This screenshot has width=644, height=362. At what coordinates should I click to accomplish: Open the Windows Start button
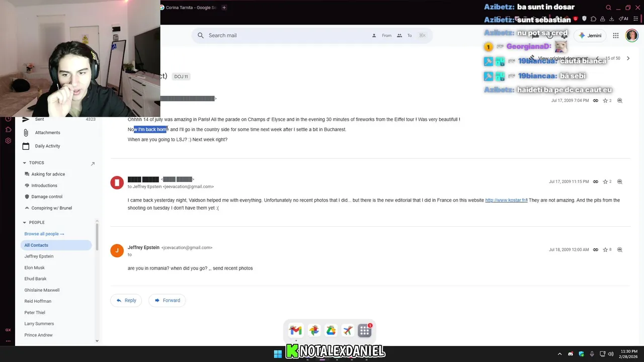coord(278,354)
